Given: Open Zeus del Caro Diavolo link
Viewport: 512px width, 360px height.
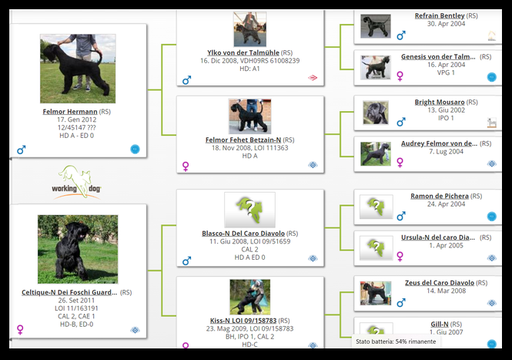Looking at the screenshot, I should click(x=439, y=283).
